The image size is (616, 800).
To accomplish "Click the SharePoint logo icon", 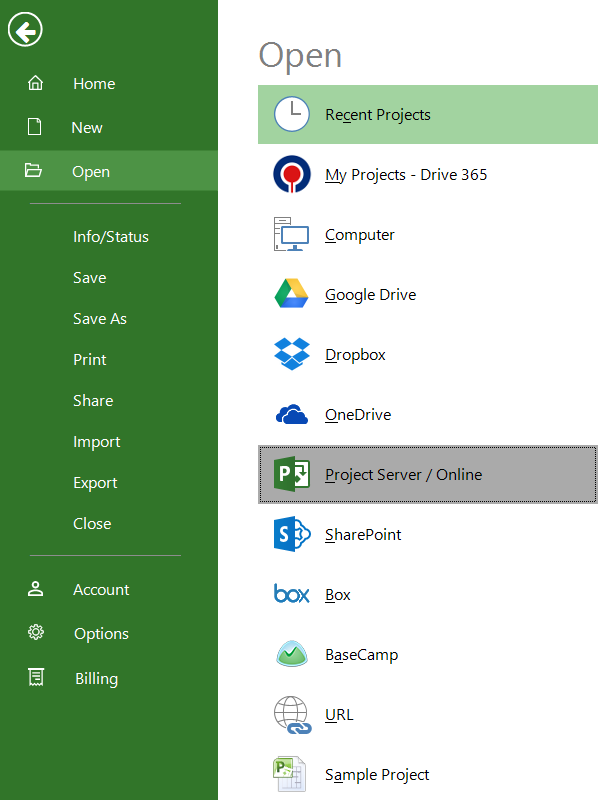I will click(x=292, y=534).
